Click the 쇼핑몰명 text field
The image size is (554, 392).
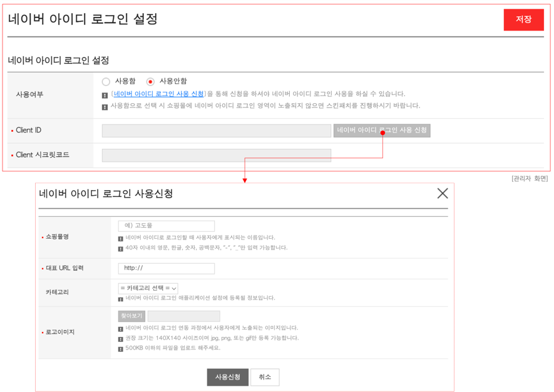tap(167, 226)
